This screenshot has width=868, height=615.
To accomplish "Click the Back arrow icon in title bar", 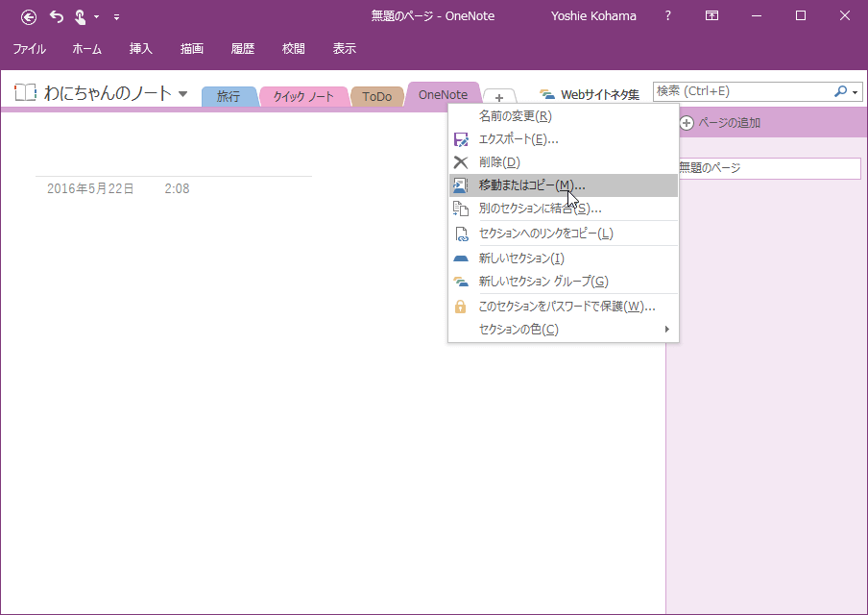I will tap(29, 17).
